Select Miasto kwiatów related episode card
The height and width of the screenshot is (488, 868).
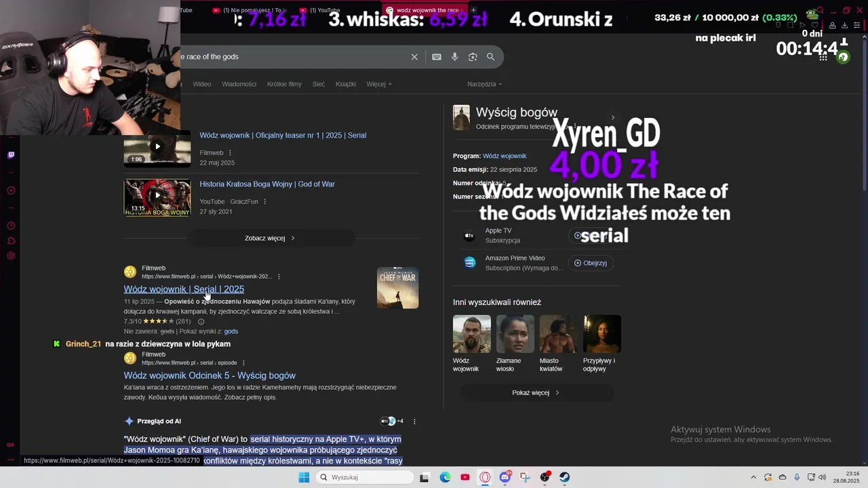coord(557,344)
